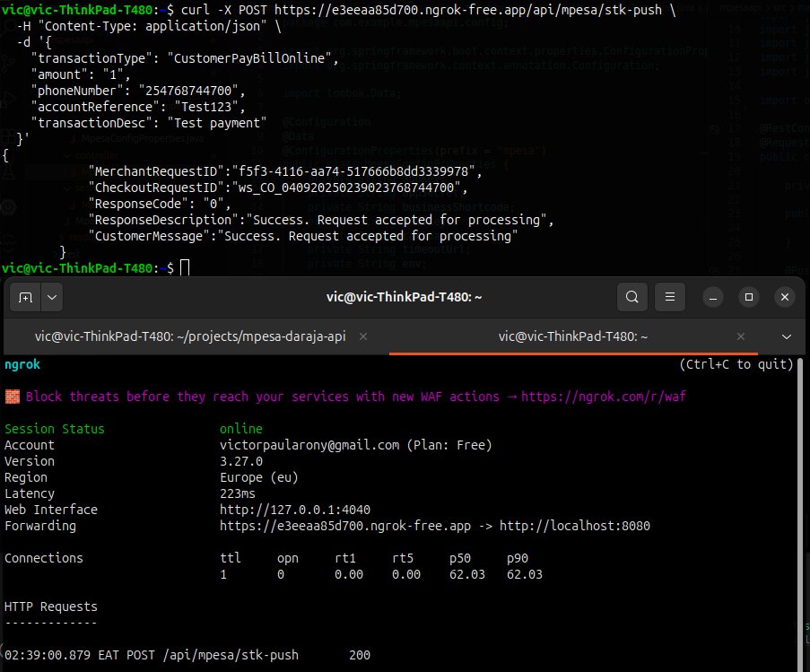Screen dimensions: 810x672
Task: Click the vertical scrollbar of ngrok terminal
Action: [799, 514]
